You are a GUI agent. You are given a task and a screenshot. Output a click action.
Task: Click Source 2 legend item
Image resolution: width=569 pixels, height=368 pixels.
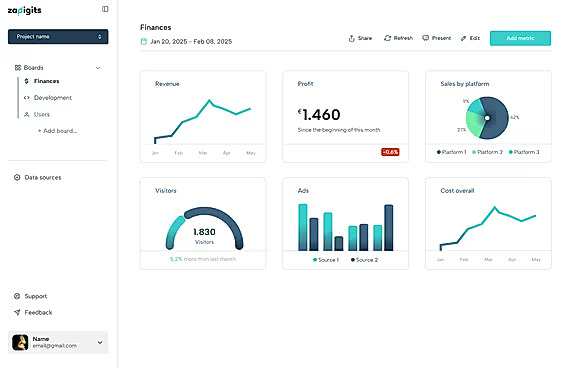[365, 260]
